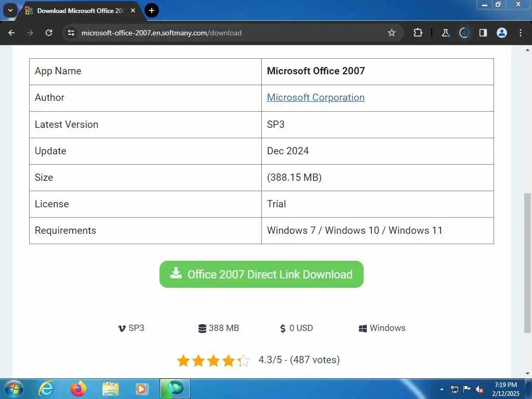Open Windows Media Player from taskbar
532x399 pixels.
coord(141,389)
